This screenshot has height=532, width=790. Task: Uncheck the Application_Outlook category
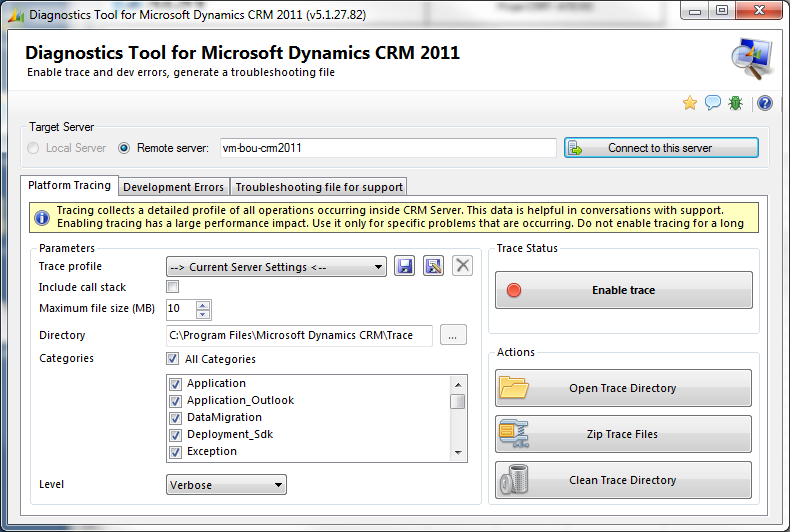pyautogui.click(x=175, y=401)
